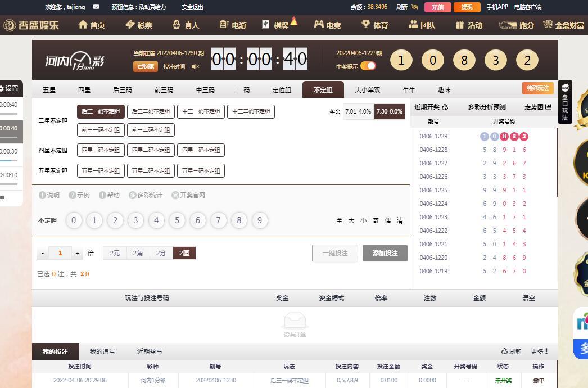Toggle the 中奖提示 switch

point(368,66)
